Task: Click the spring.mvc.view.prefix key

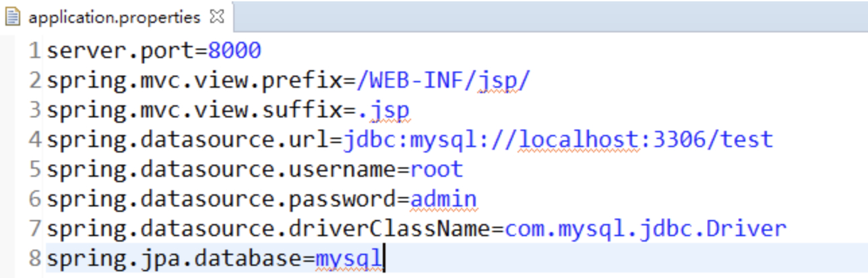Action: 195,81
